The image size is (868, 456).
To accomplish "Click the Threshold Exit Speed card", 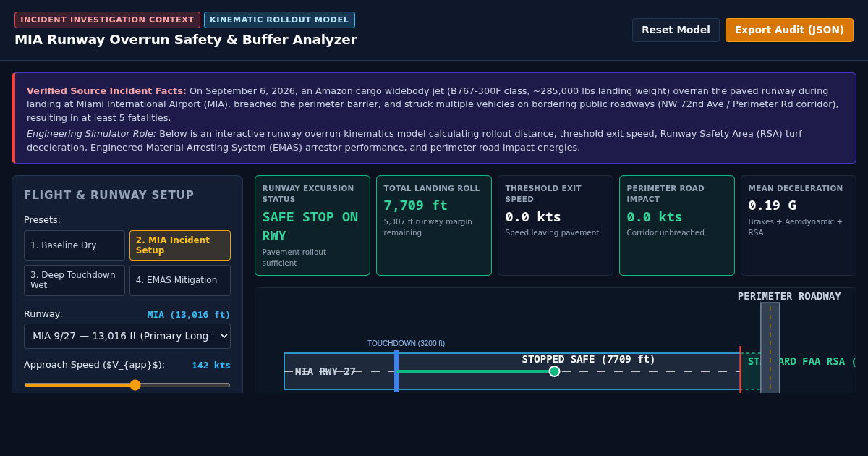I will point(556,225).
